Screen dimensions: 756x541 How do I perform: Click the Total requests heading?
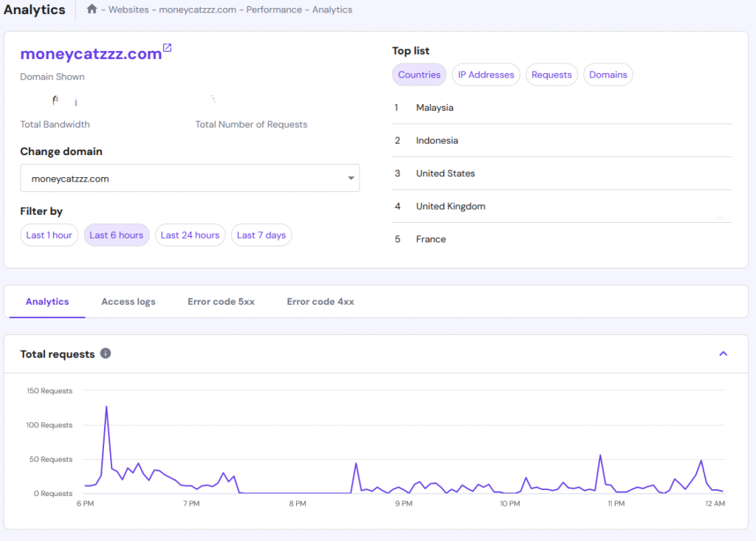click(58, 354)
